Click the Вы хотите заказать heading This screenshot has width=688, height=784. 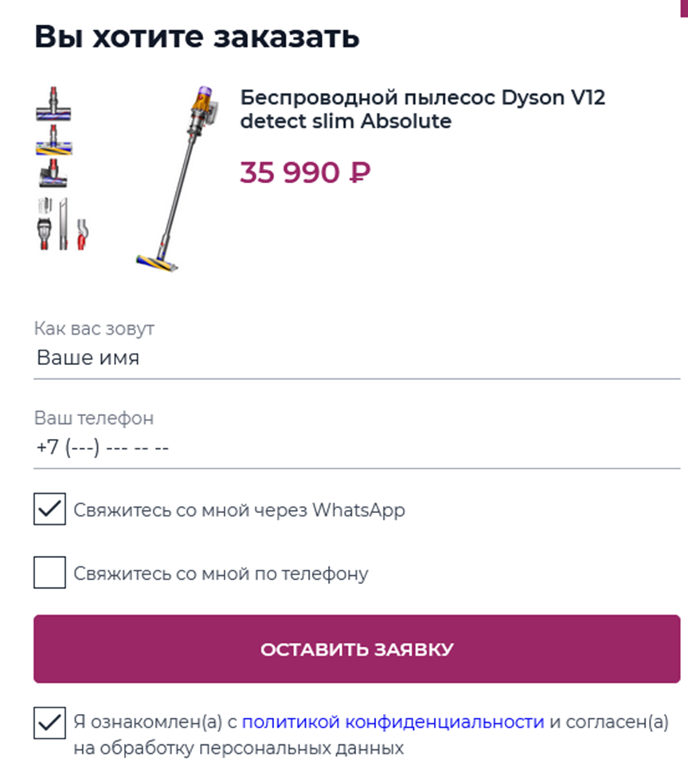[197, 37]
